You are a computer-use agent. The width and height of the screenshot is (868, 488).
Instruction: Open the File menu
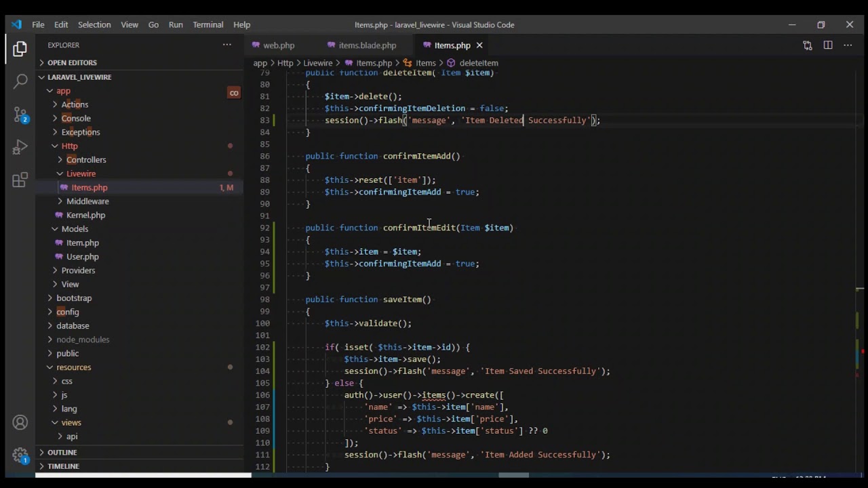38,24
